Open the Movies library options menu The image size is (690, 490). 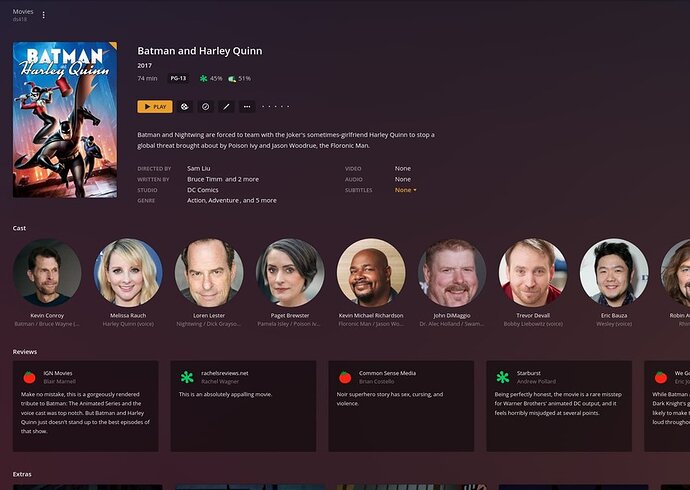[x=43, y=15]
